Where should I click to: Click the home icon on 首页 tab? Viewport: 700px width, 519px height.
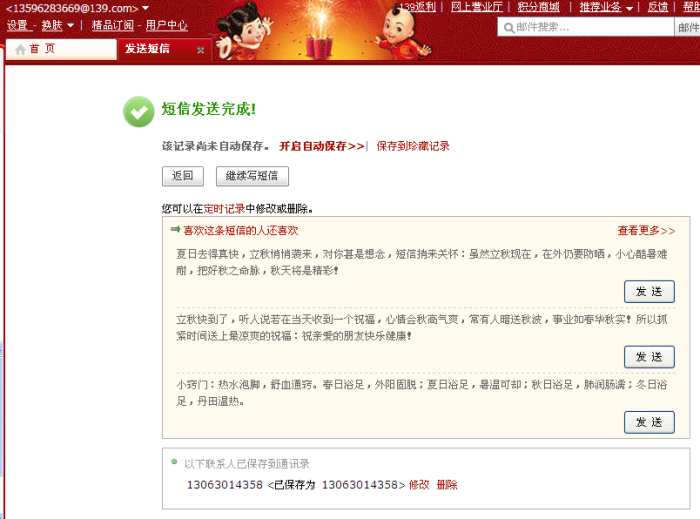pyautogui.click(x=21, y=49)
